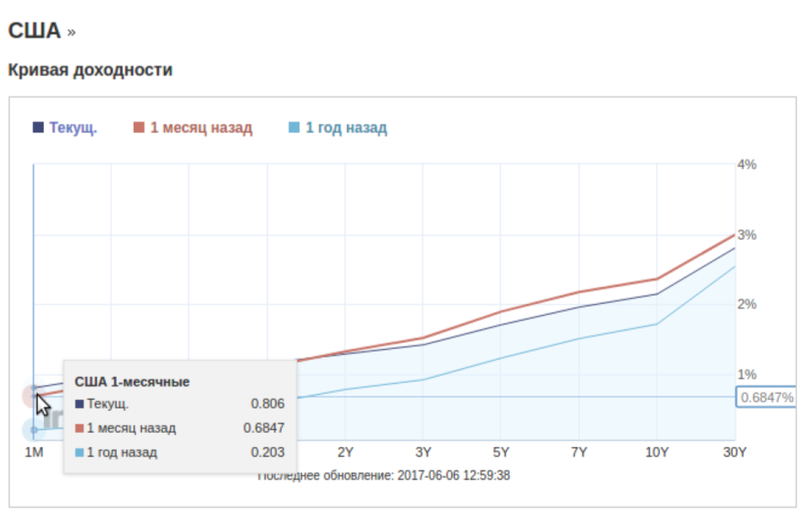Click the США heading link
The width and height of the screenshot is (812, 521).
pos(35,31)
